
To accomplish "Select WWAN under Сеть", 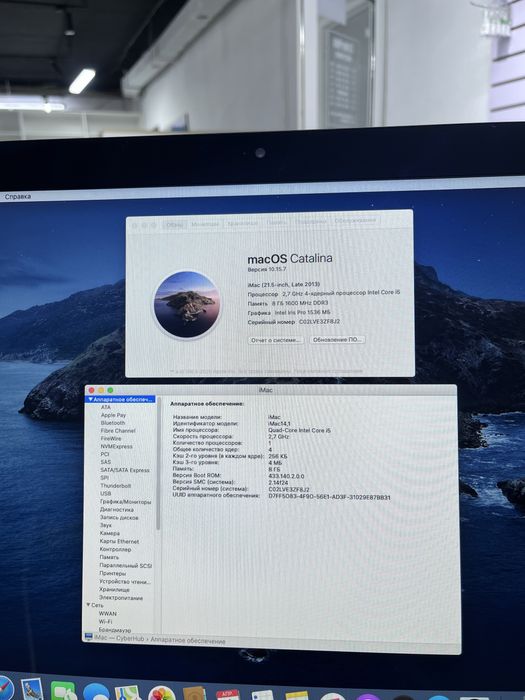I will coord(107,614).
